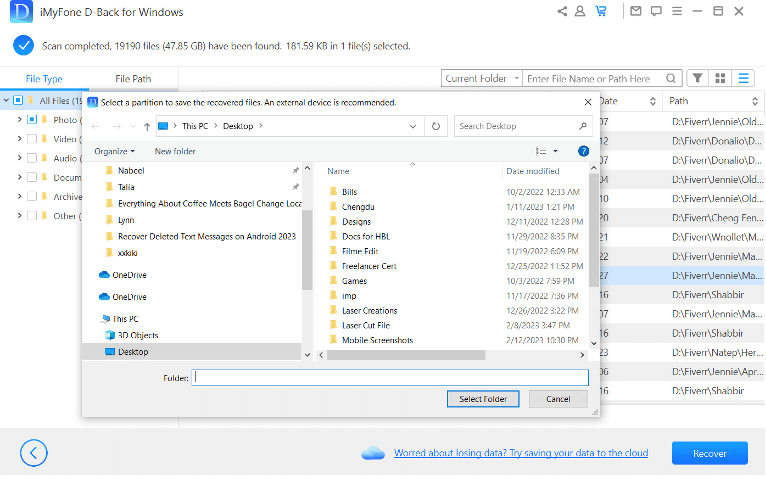Click Desktop in the address breadcrumb
Image resolution: width=766 pixels, height=477 pixels.
tap(238, 126)
